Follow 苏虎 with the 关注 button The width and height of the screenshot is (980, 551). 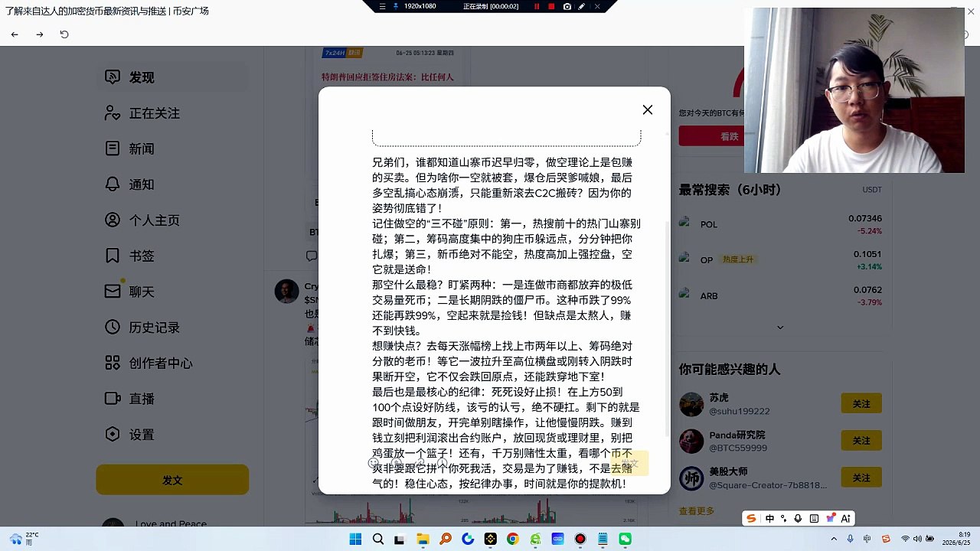pos(861,403)
